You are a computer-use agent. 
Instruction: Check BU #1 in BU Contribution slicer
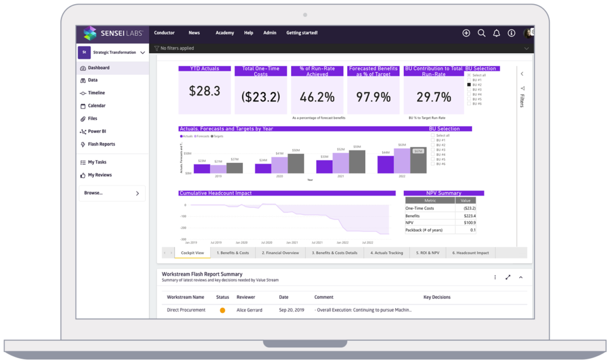[x=469, y=80]
